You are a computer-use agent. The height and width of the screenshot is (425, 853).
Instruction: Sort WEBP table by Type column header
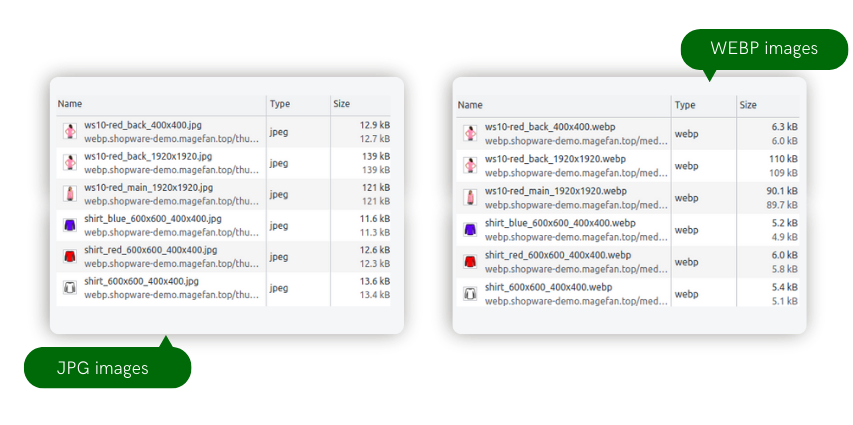coord(685,106)
